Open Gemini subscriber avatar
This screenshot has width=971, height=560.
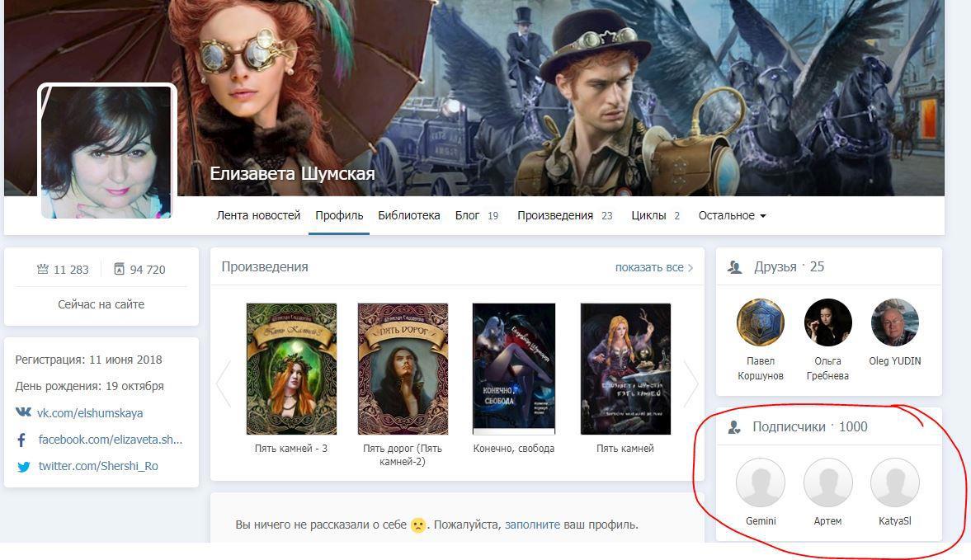coord(760,482)
